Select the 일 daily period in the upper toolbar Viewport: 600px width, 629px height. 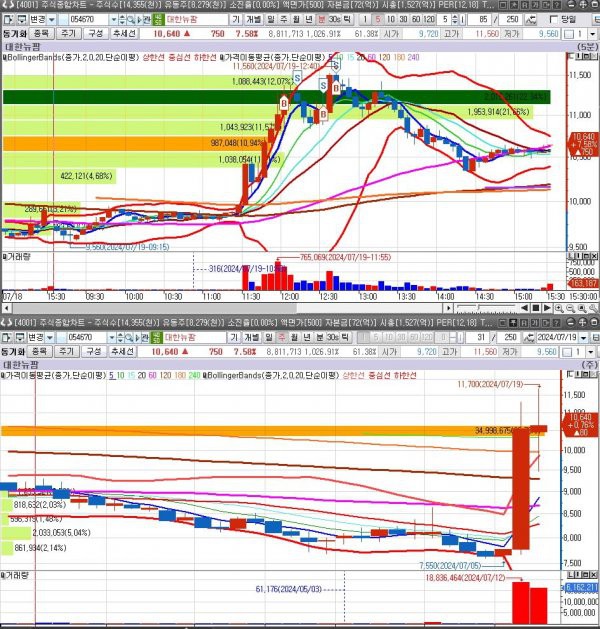point(271,19)
